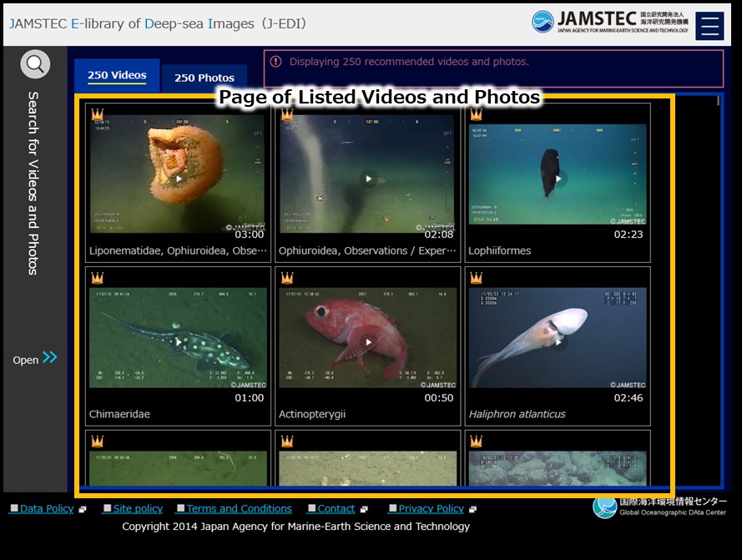Open the bottom-left partially visible video thumbnail
This screenshot has height=560, width=742.
(178, 468)
